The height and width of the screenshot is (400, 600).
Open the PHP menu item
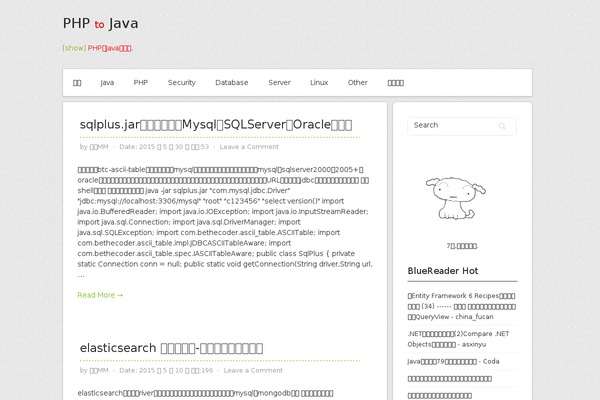(x=141, y=83)
